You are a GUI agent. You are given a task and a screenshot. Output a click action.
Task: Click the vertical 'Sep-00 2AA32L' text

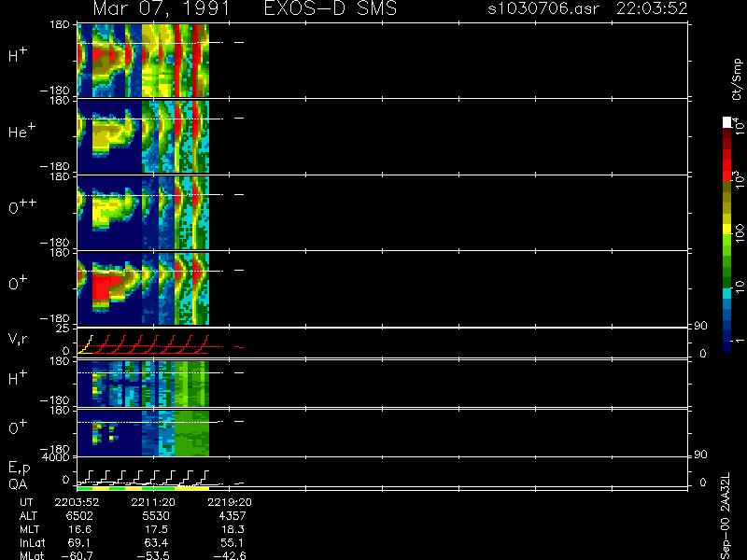pyautogui.click(x=726, y=516)
